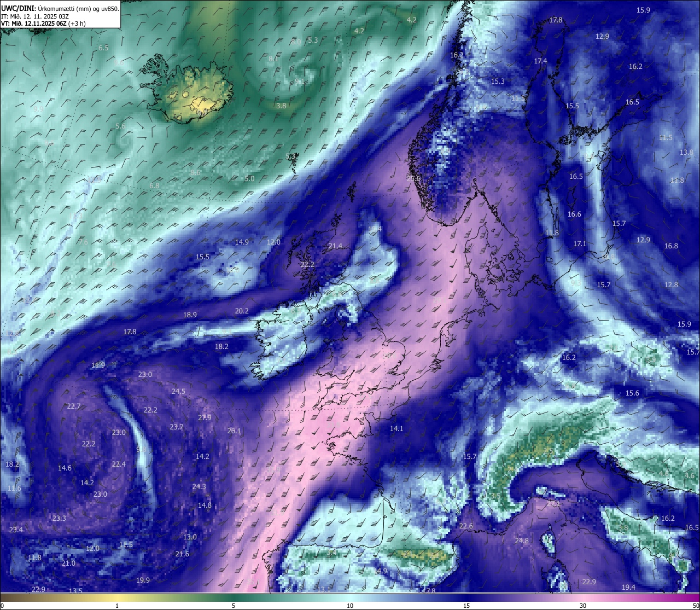Viewport: 700px width, 610px height.
Task: Select the 25.6 value off southwest Norway
Action: pyautogui.click(x=413, y=178)
